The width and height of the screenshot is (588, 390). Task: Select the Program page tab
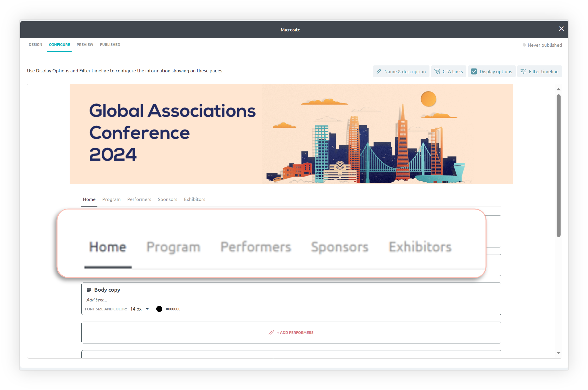click(x=111, y=199)
